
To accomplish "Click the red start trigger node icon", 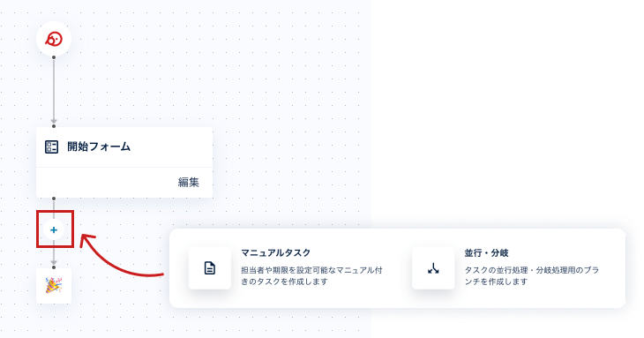I will (x=54, y=40).
